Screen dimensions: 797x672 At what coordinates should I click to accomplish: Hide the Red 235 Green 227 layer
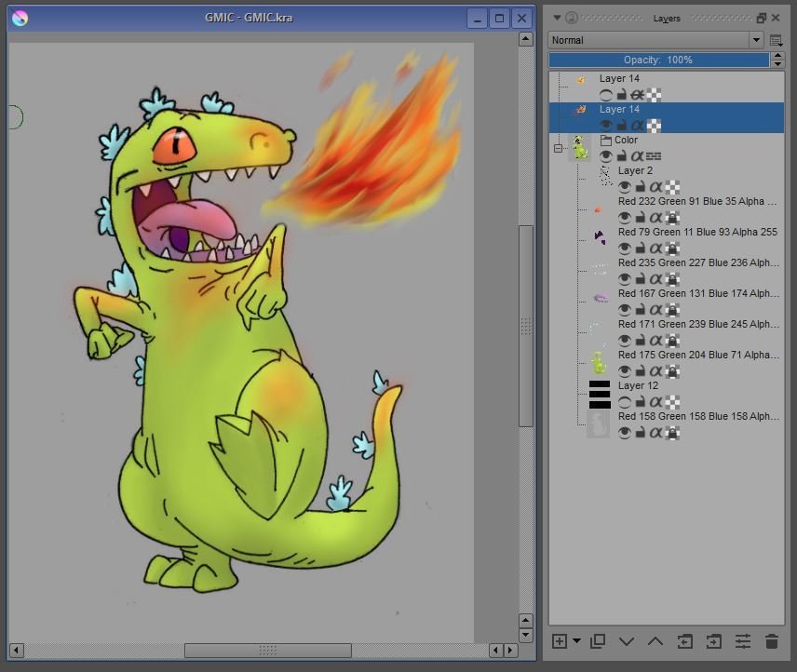[x=624, y=279]
